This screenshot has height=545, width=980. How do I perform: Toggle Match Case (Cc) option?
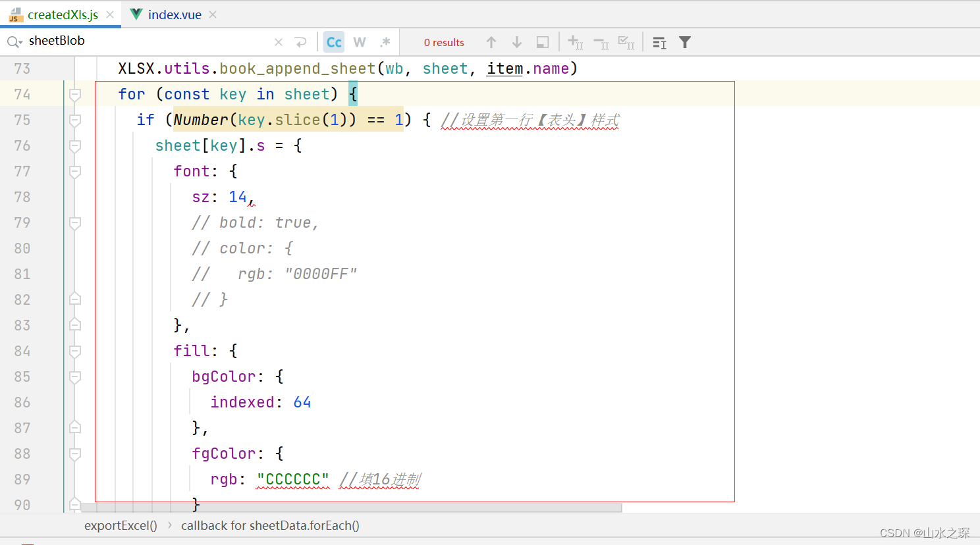coord(334,42)
